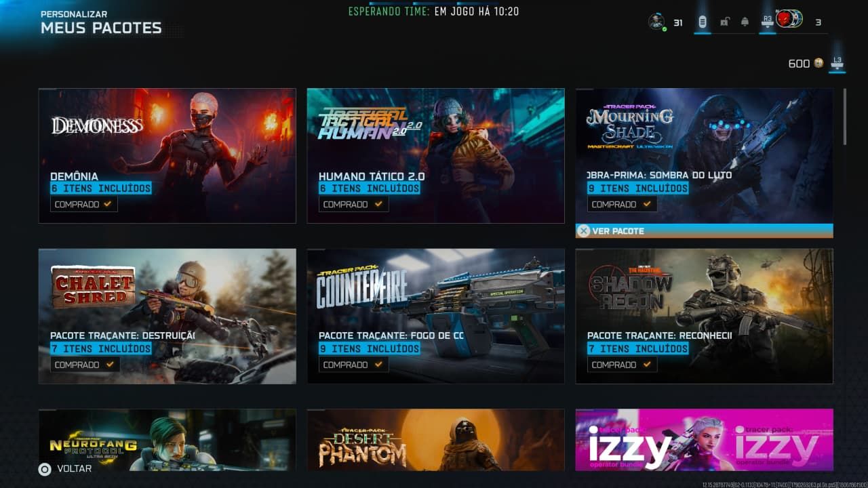
Task: Open the menu options button icon
Action: click(702, 22)
